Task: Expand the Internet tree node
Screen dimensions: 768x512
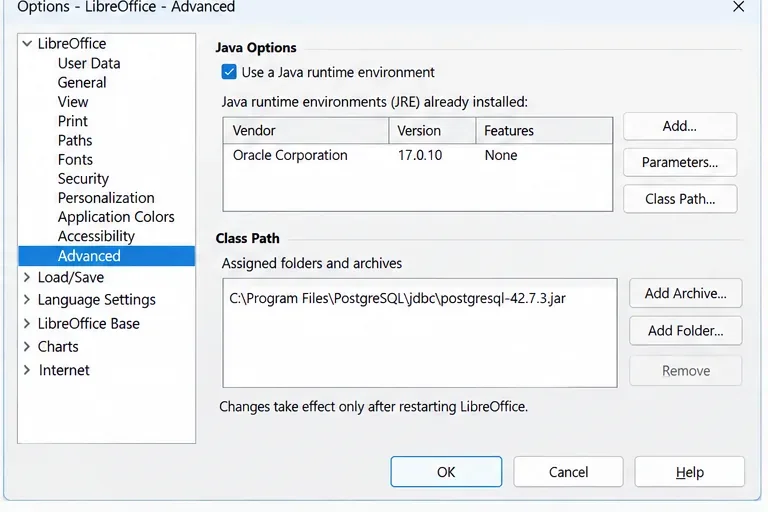Action: pyautogui.click(x=27, y=370)
